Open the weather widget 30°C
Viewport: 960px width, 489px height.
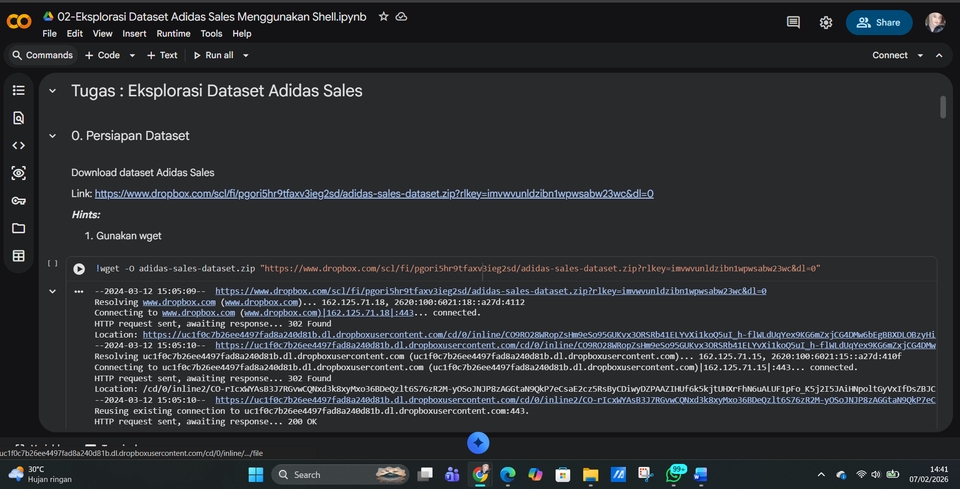(x=40, y=474)
